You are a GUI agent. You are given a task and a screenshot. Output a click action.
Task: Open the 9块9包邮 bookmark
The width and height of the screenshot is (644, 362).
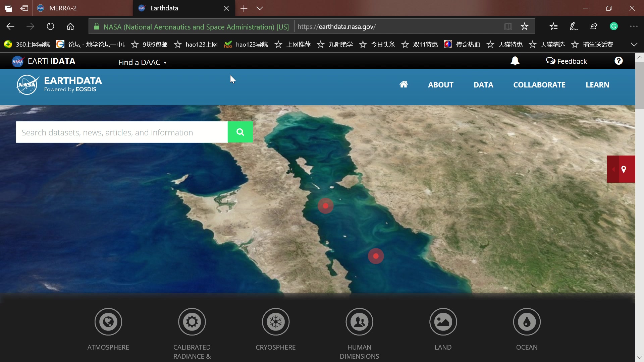click(x=149, y=44)
